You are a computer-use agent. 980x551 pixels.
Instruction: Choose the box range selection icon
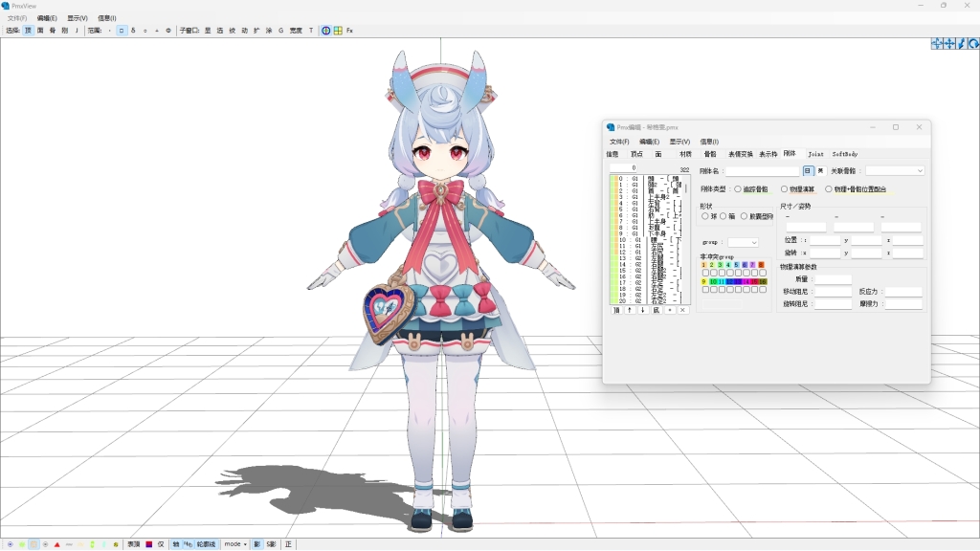click(122, 30)
